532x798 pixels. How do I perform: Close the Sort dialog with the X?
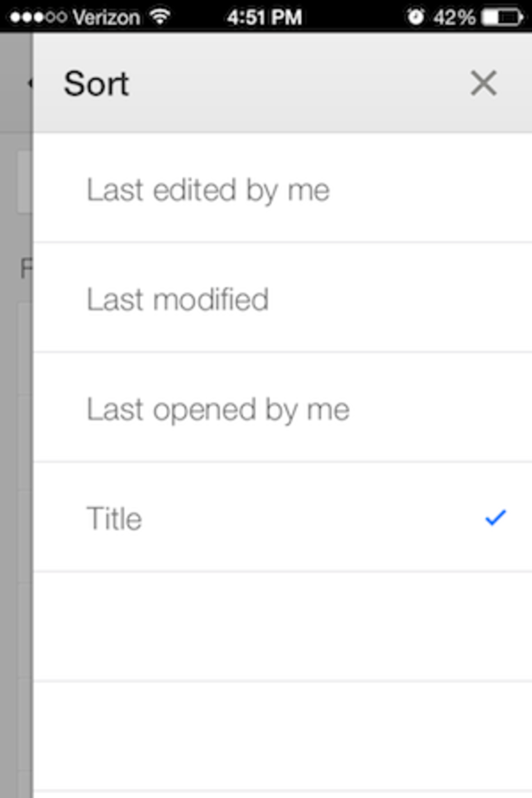coord(484,84)
